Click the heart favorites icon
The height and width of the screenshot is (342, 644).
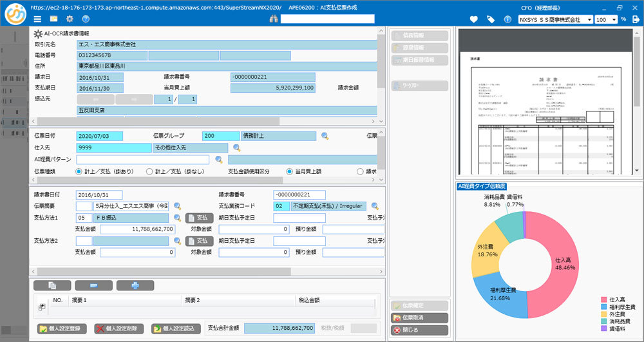point(474,19)
